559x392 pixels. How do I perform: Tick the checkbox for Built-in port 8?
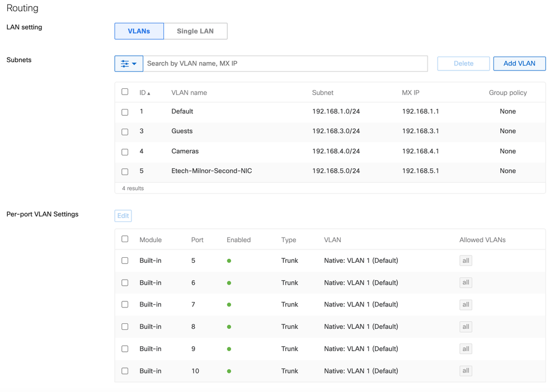click(125, 327)
